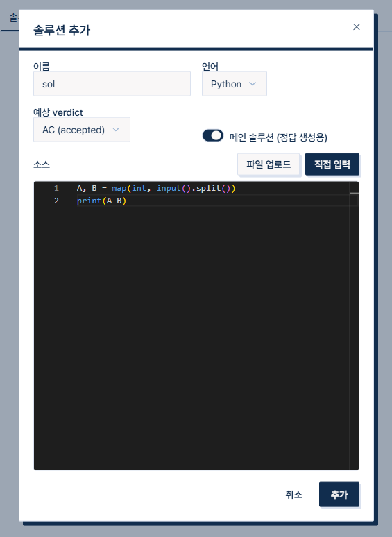
Task: Open the 언어 Python dropdown
Action: pos(235,84)
